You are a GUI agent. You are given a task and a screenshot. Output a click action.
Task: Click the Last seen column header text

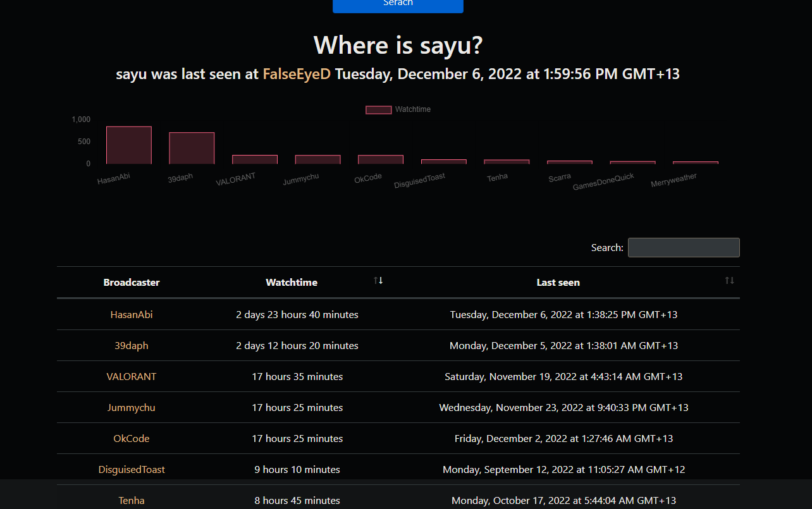(x=558, y=283)
